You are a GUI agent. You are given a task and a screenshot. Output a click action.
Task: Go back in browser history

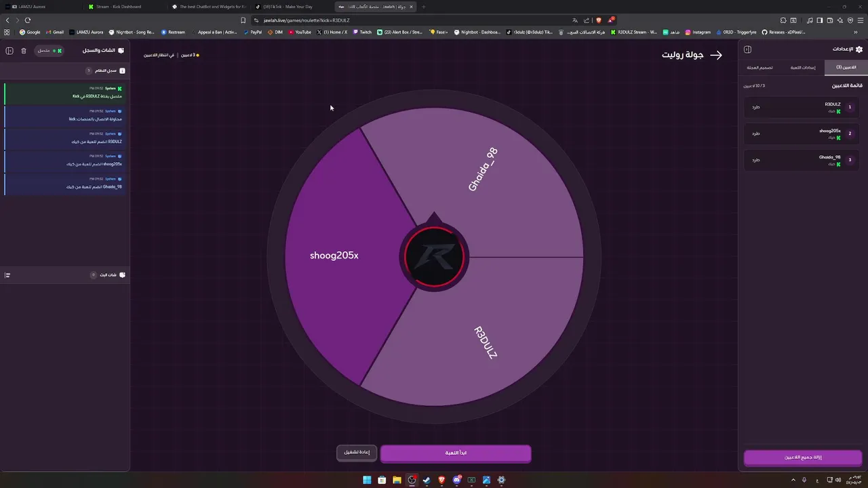7,20
